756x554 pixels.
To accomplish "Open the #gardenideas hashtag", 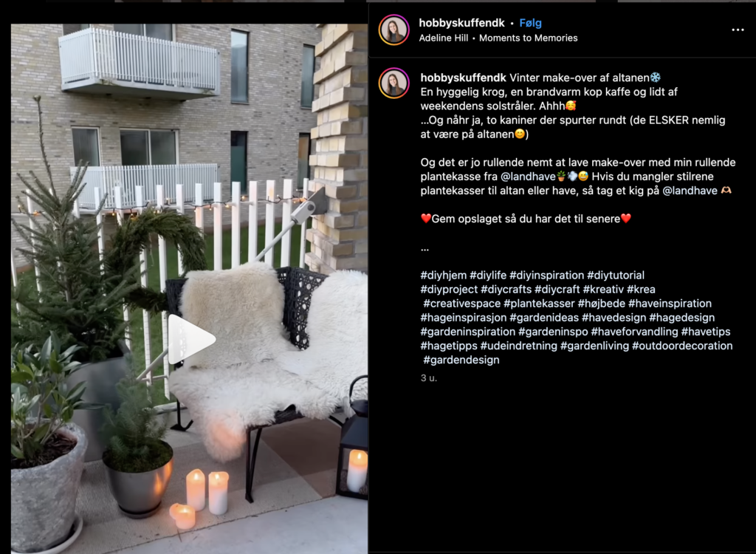I will (544, 318).
